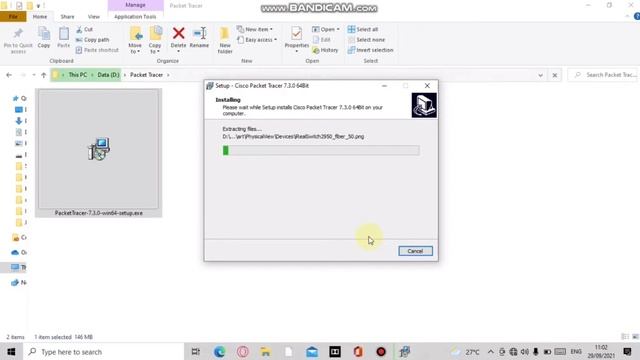
Task: Switch to the Home ribbon tab
Action: pyautogui.click(x=40, y=17)
